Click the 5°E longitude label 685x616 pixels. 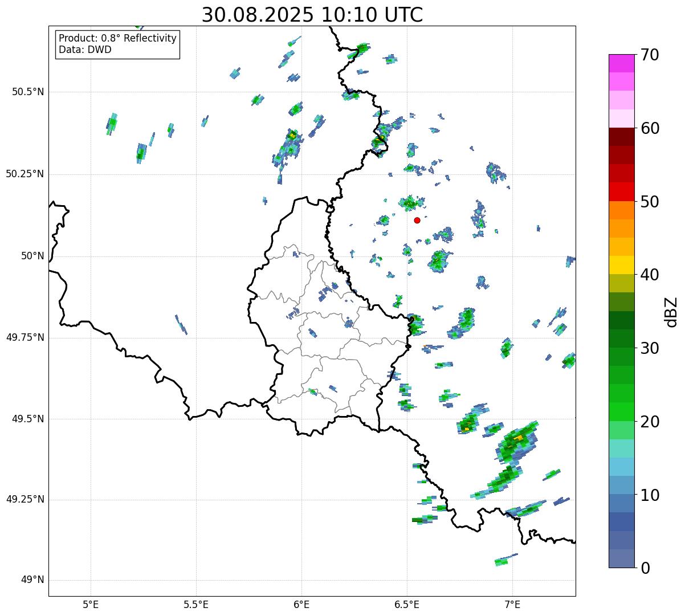(x=91, y=604)
